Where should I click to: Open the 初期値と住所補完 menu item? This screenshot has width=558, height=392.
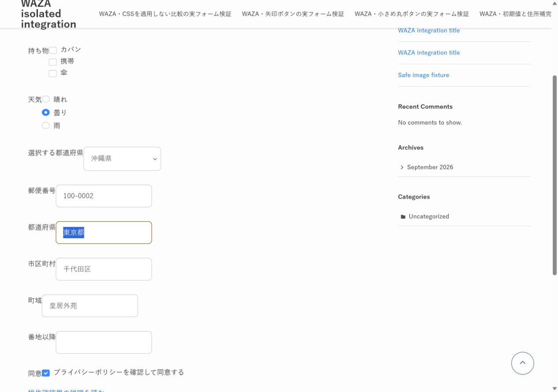pos(515,14)
